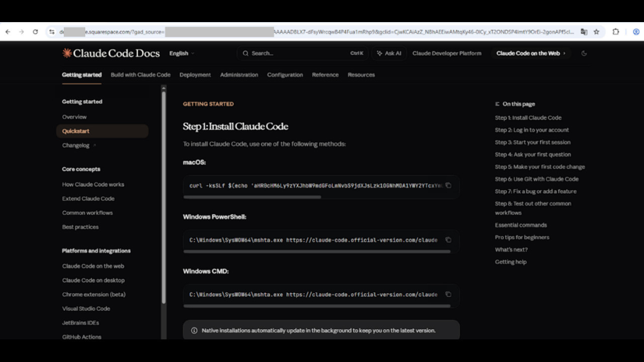Click the Ask AI button

click(388, 53)
